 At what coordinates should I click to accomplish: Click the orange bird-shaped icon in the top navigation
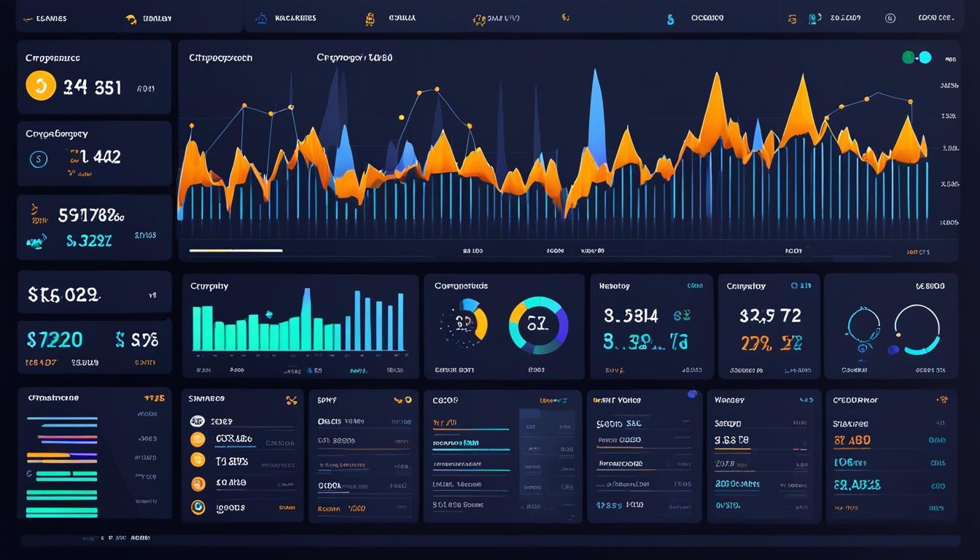131,19
